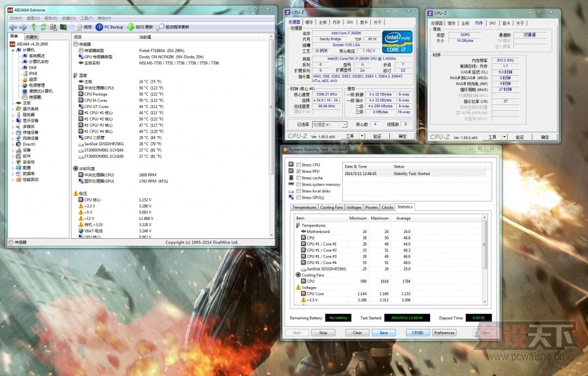Image resolution: width=588 pixels, height=376 pixels.
Task: Enable the Stress cache checkbox
Action: [x=299, y=178]
